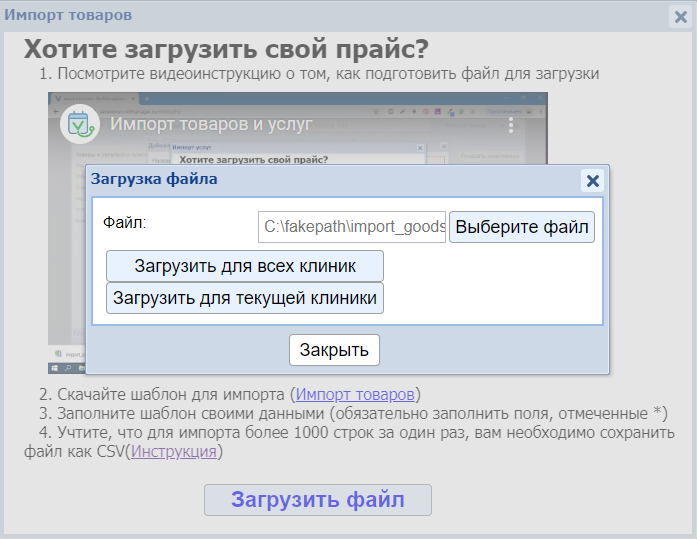Close the Загрузка файла dialog with X
This screenshot has height=539, width=697.
coord(592,181)
